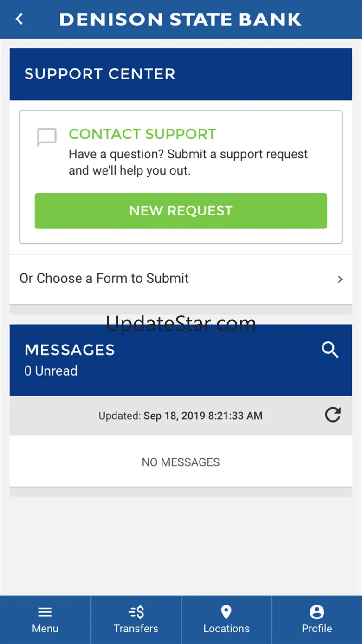Click the Denison State Bank title
The image size is (362, 644).
181,20
